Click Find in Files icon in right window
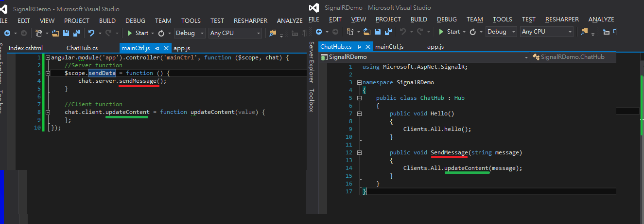Screen dimensions: 644x224 pyautogui.click(x=585, y=32)
